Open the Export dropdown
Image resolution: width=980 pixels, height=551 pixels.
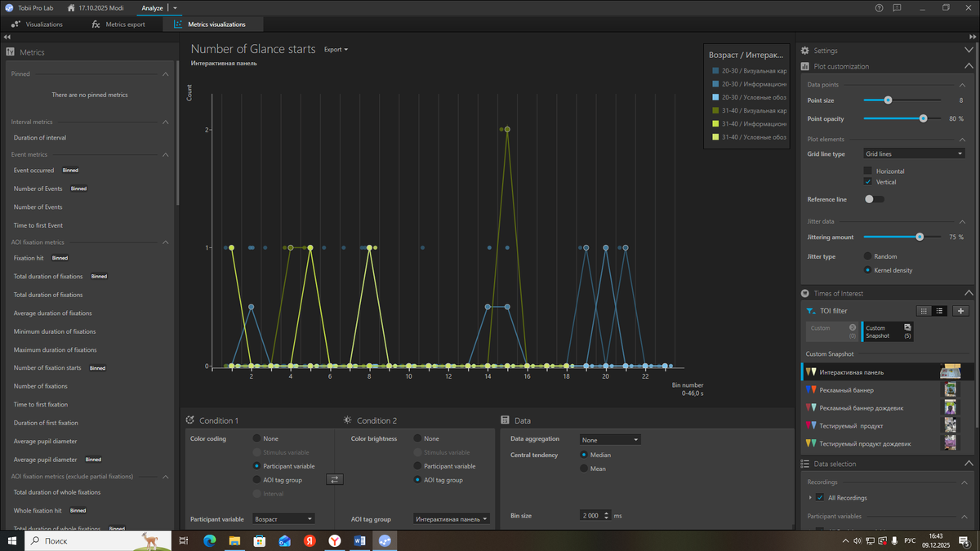(336, 50)
